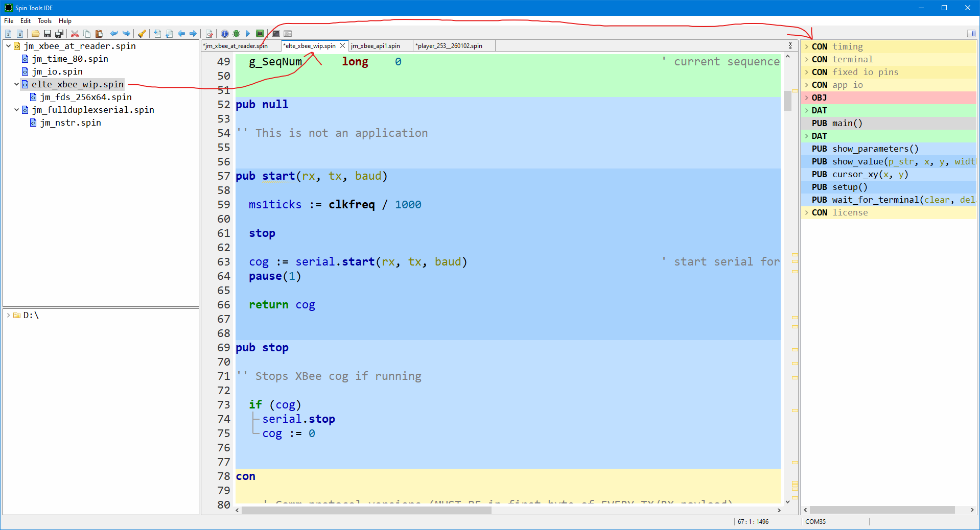980x530 pixels.
Task: Click the Cut scissors icon
Action: pos(75,34)
